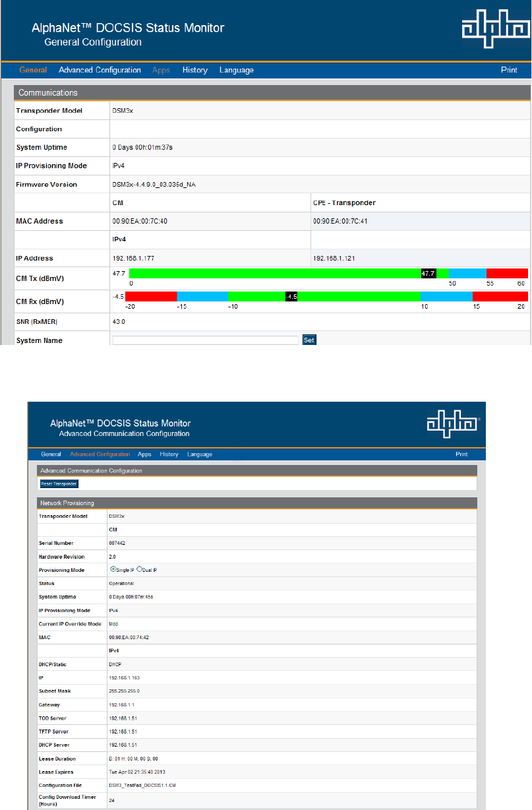The image size is (532, 810).
Task: Open Language tab on General Configuration page
Action: point(237,70)
